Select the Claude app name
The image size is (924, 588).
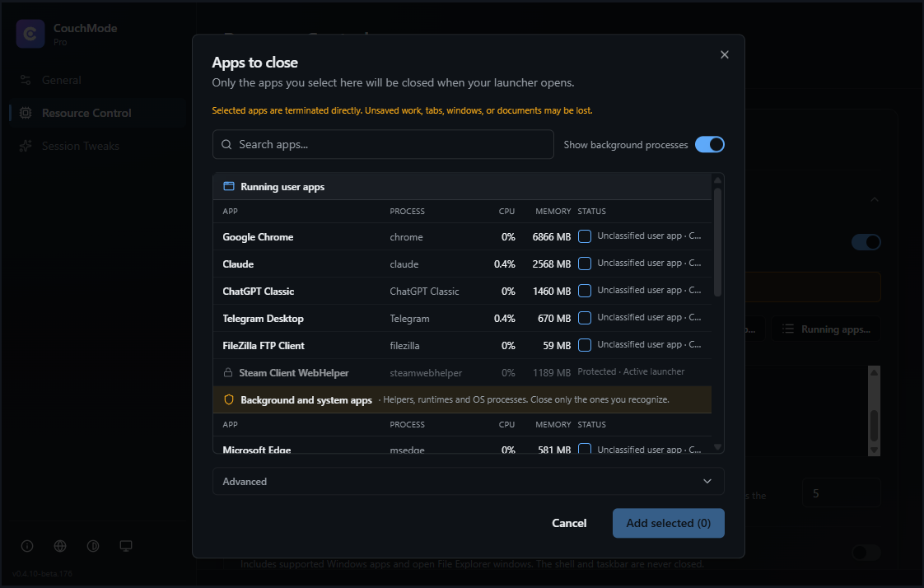pyautogui.click(x=238, y=264)
